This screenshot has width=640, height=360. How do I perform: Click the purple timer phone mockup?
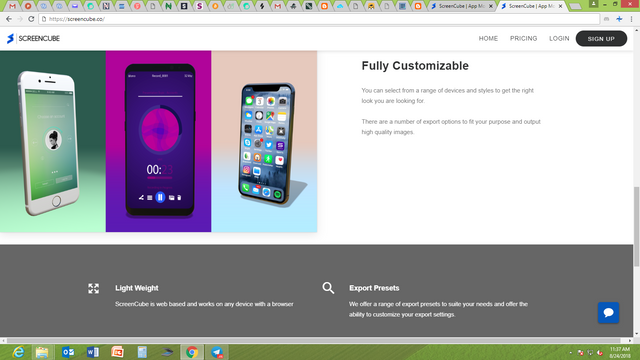point(159,141)
